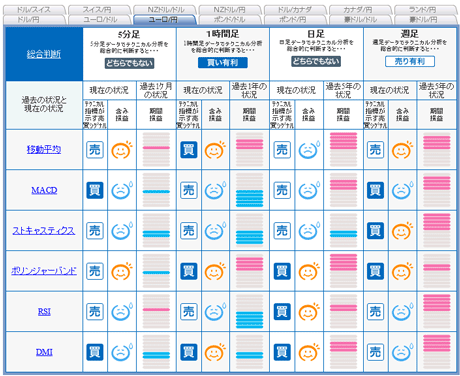The height and width of the screenshot is (376, 460).
Task: Switch to the 豪ドル/円 tab
Action: tap(425, 20)
